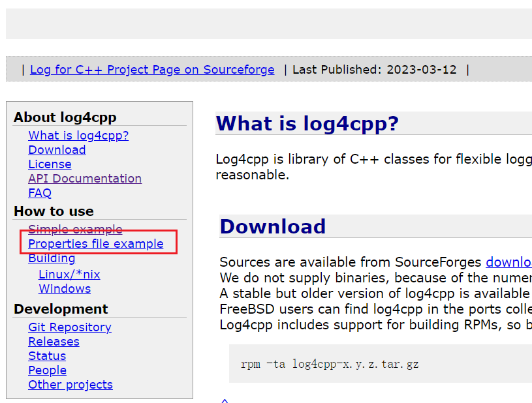Click the 'What is log4cpp?' main heading
532x403 pixels.
pyautogui.click(x=307, y=123)
